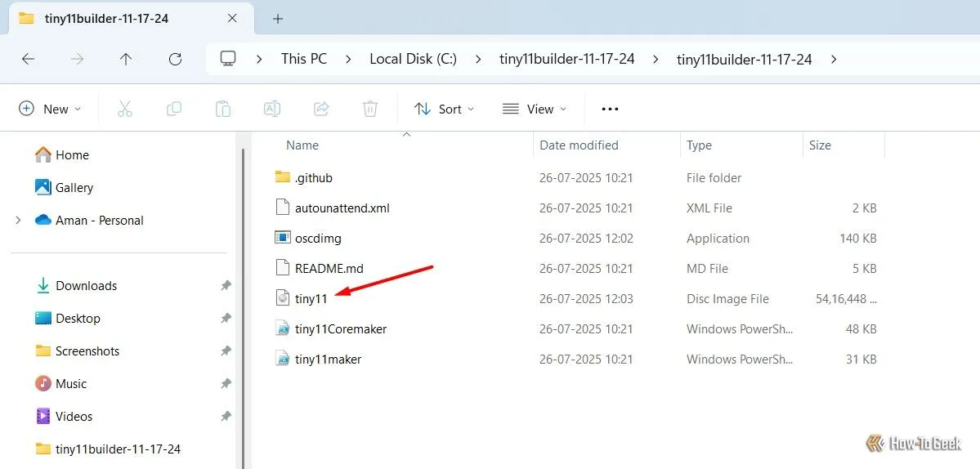
Task: Click the Cut scissors icon
Action: click(125, 109)
